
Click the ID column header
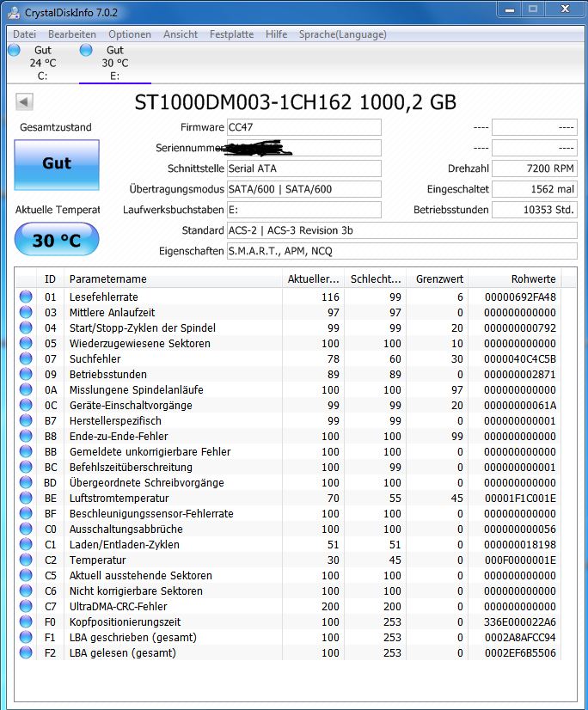coord(50,278)
